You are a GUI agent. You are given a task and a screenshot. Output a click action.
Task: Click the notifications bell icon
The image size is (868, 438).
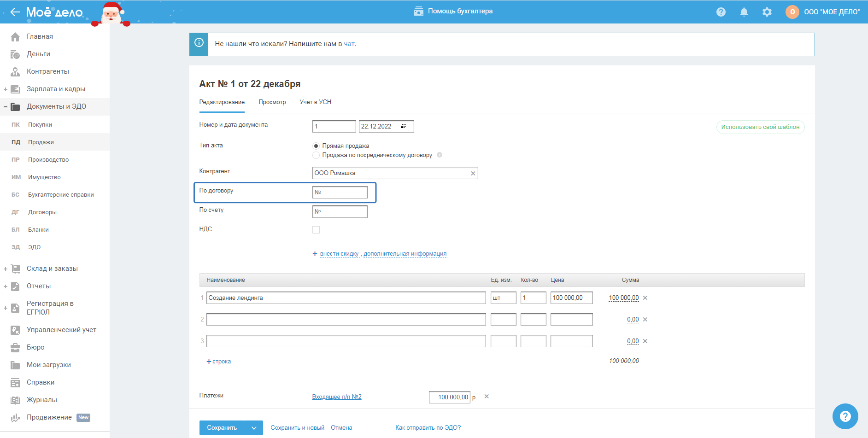(744, 12)
